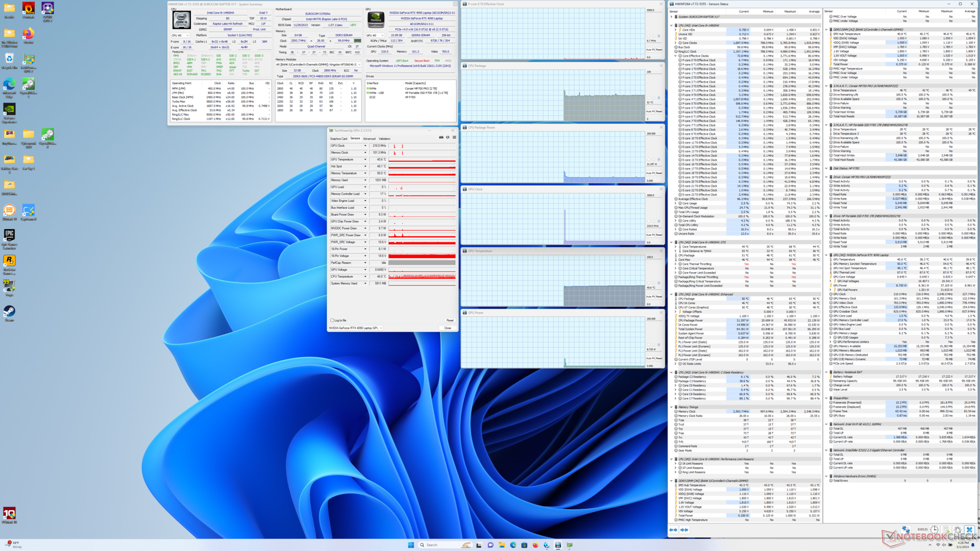Collapse the Battery: Notebook BAT group
This screenshot has width=980, height=551.
tap(827, 372)
